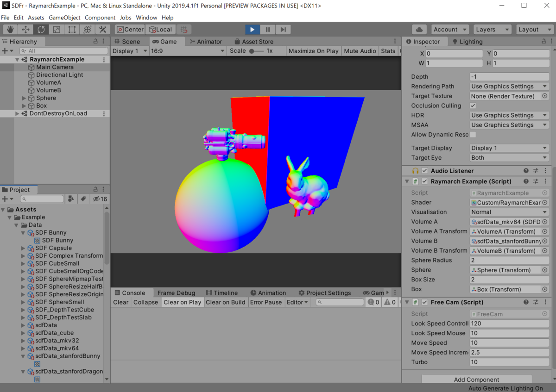
Task: Collapse the SDF Bunny foldout
Action: point(23,232)
